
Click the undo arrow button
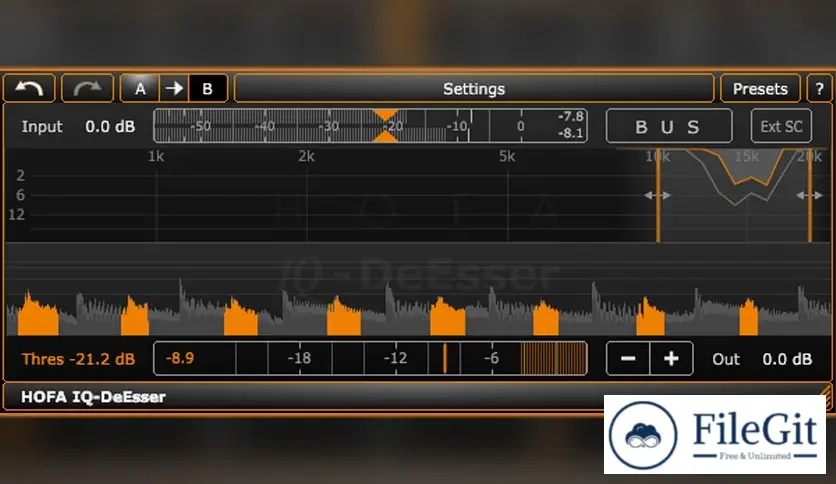tap(29, 88)
